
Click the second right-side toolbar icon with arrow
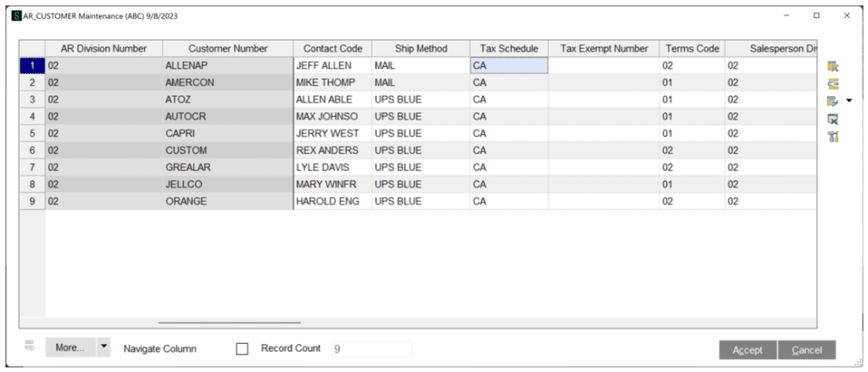[x=832, y=83]
